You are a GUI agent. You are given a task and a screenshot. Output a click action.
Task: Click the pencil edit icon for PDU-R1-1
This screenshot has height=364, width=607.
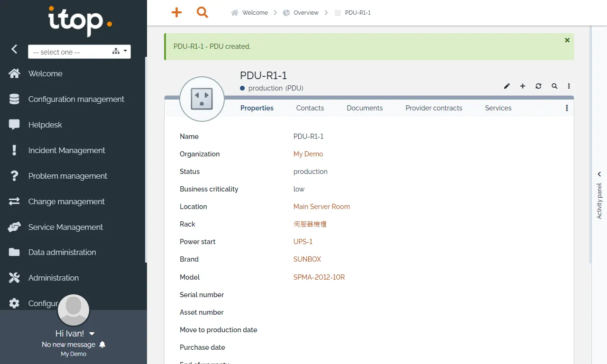pyautogui.click(x=507, y=86)
